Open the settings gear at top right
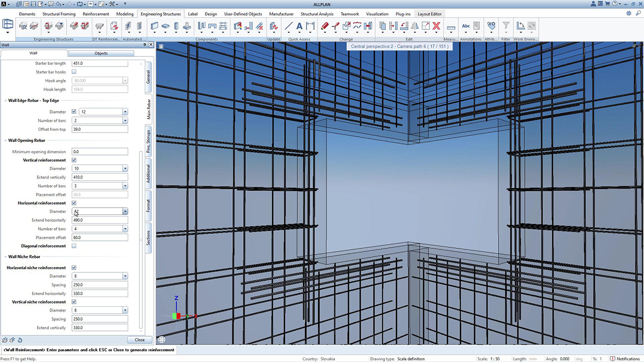The width and height of the screenshot is (644, 362). [628, 13]
